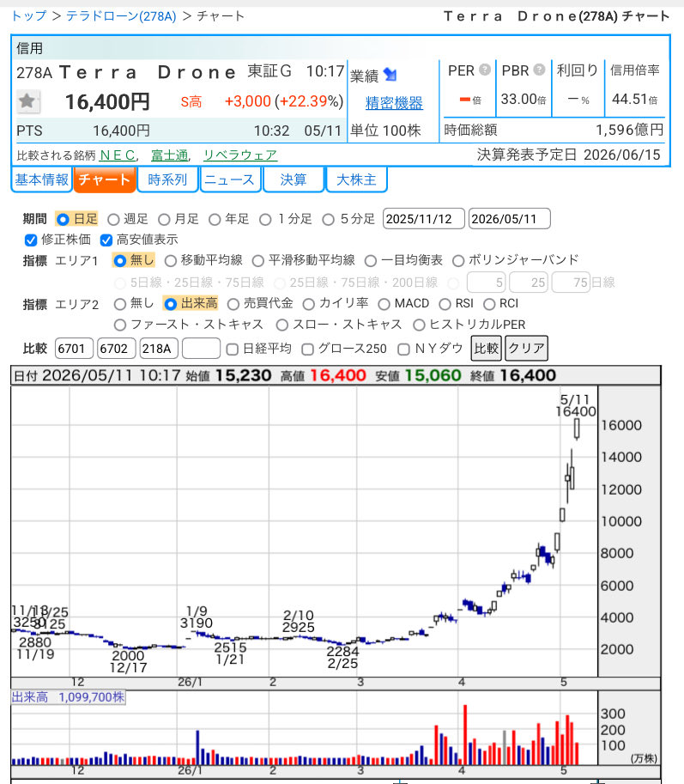Click the comparison code field 218A

pyautogui.click(x=159, y=349)
